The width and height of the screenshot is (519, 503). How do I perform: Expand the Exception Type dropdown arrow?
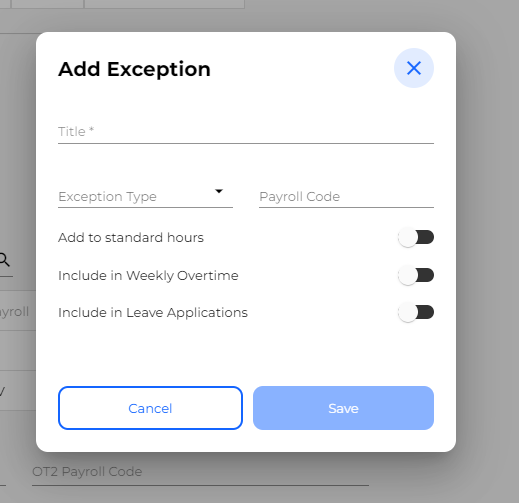coord(219,191)
